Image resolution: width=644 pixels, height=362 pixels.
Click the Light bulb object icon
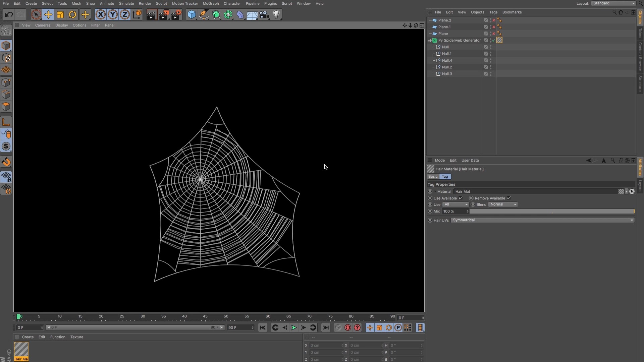click(x=276, y=14)
